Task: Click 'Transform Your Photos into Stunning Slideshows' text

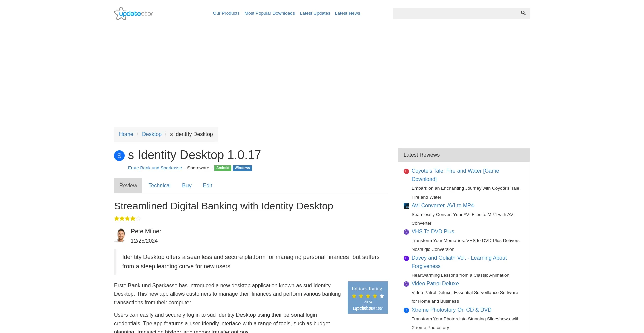Action: (x=465, y=323)
